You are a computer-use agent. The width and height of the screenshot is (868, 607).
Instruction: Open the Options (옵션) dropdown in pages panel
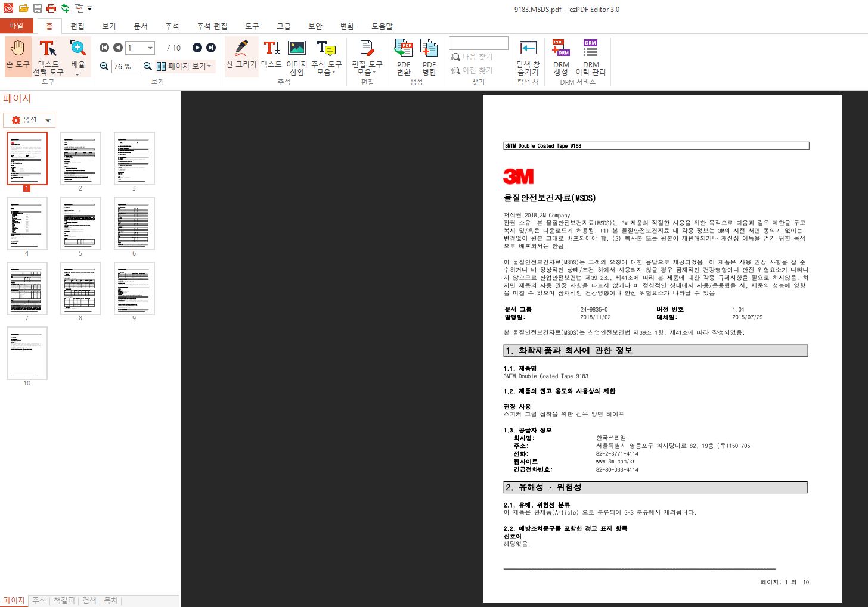coord(29,120)
